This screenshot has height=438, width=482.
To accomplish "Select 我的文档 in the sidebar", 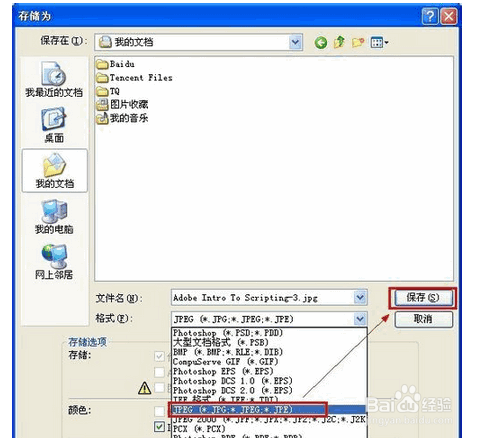I will [55, 171].
